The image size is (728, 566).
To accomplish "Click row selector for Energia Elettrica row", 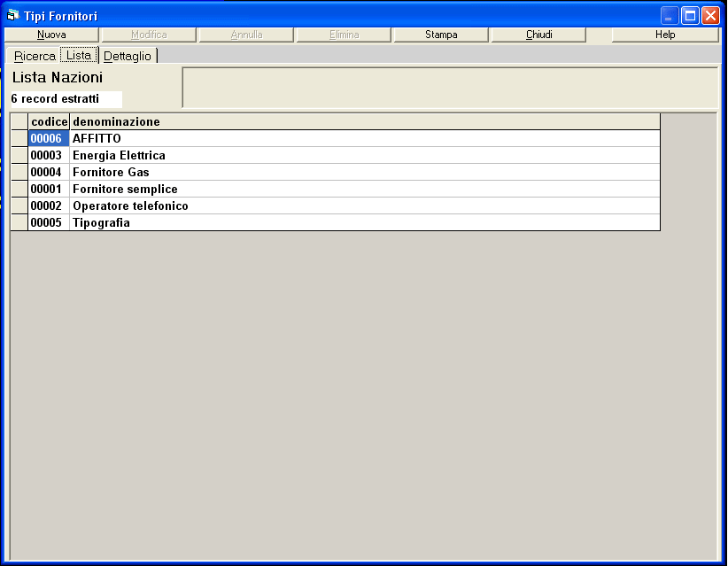I will click(19, 155).
